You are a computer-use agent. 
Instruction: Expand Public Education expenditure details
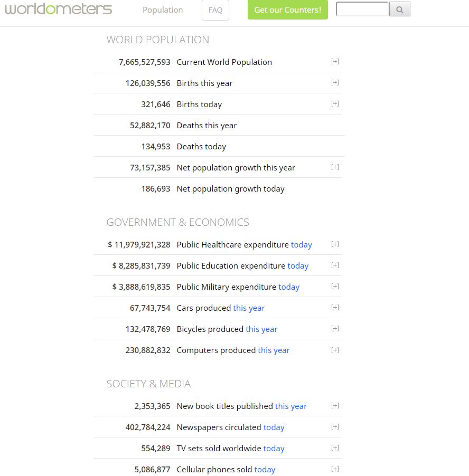pyautogui.click(x=335, y=265)
